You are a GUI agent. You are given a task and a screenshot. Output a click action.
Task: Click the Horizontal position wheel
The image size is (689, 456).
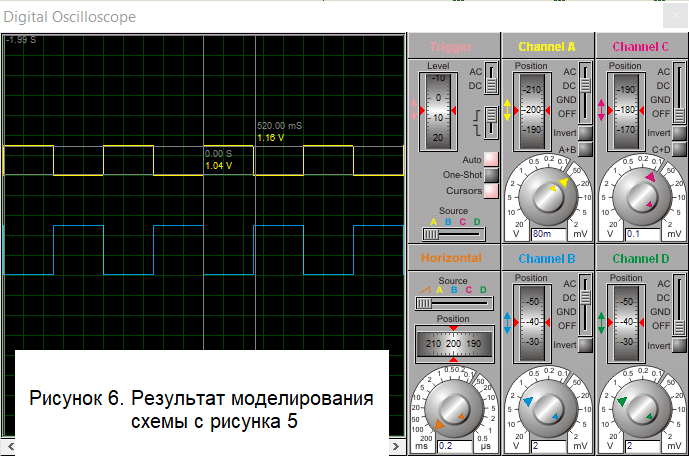(x=453, y=344)
